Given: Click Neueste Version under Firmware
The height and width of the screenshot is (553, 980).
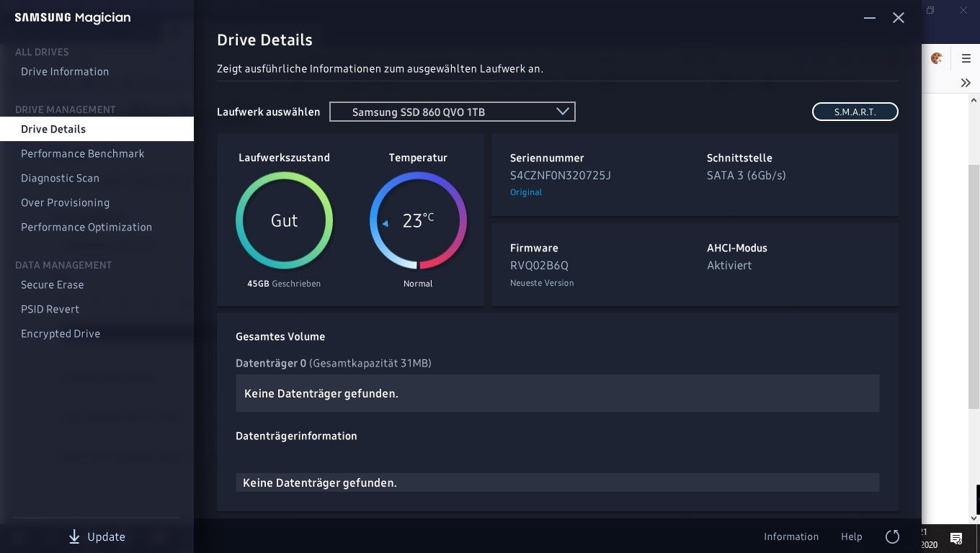Looking at the screenshot, I should 542,283.
